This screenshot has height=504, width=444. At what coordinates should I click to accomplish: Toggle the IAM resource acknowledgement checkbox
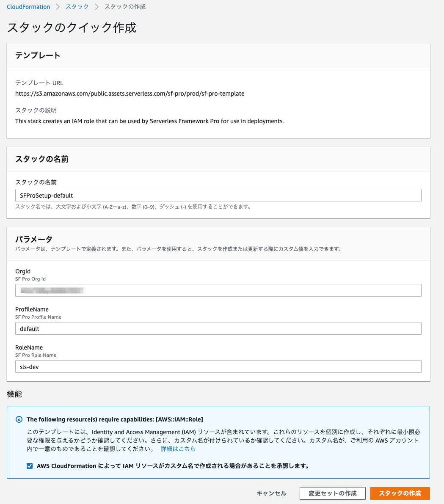click(30, 466)
